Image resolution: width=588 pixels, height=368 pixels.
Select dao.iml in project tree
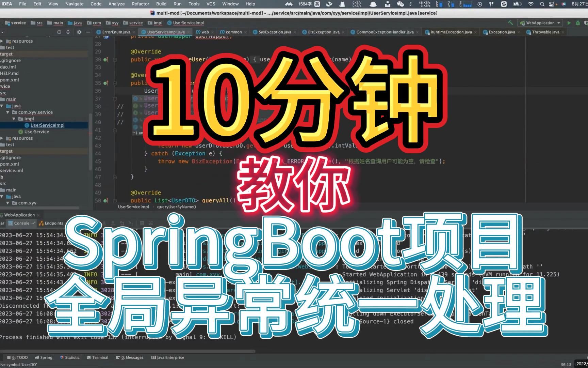8,67
